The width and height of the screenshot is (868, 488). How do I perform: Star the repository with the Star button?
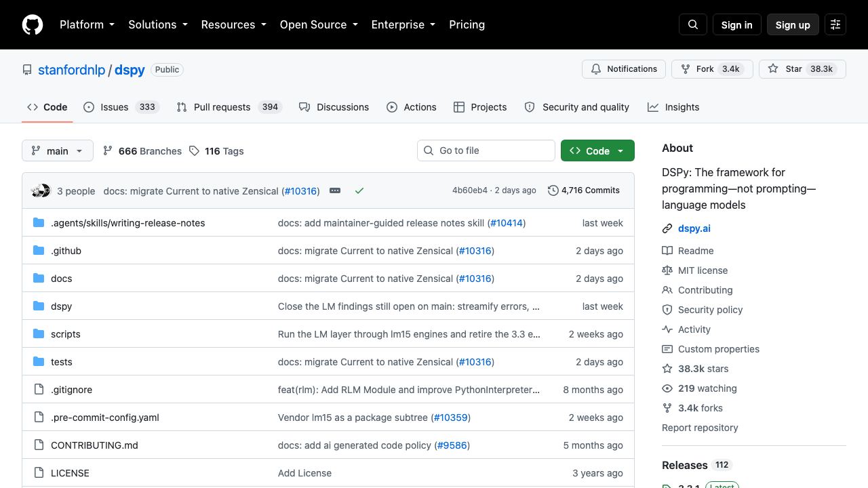pos(802,69)
